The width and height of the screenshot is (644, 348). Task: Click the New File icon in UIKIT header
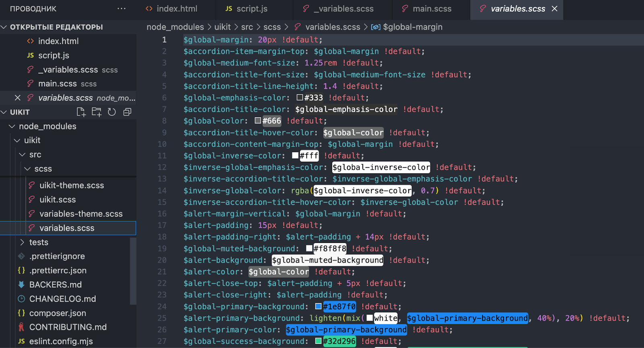point(81,112)
